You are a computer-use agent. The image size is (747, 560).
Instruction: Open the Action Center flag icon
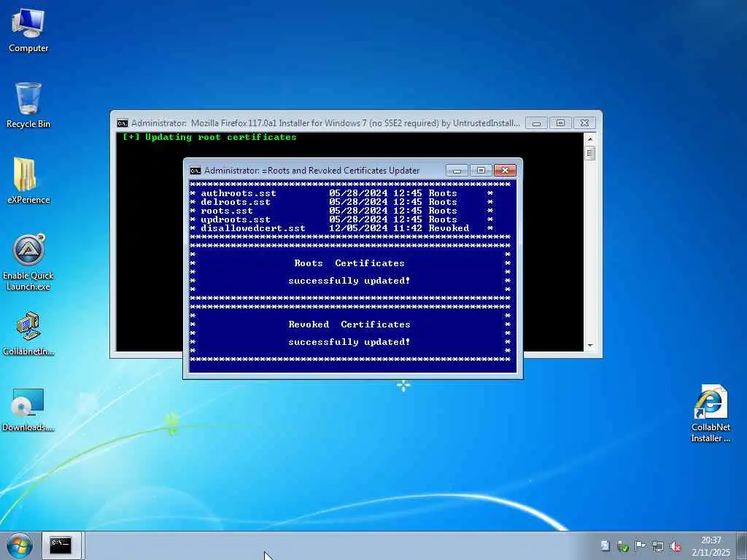[640, 546]
